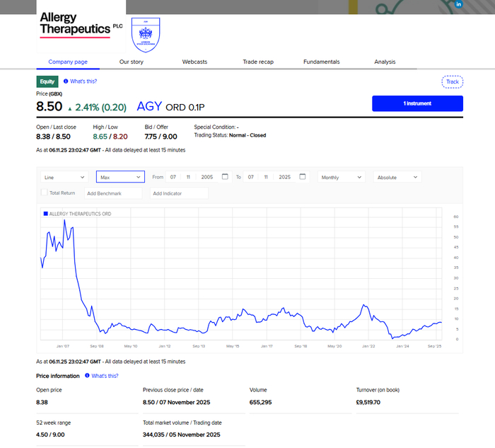495x448 pixels.
Task: Click the Track button
Action: 452,82
